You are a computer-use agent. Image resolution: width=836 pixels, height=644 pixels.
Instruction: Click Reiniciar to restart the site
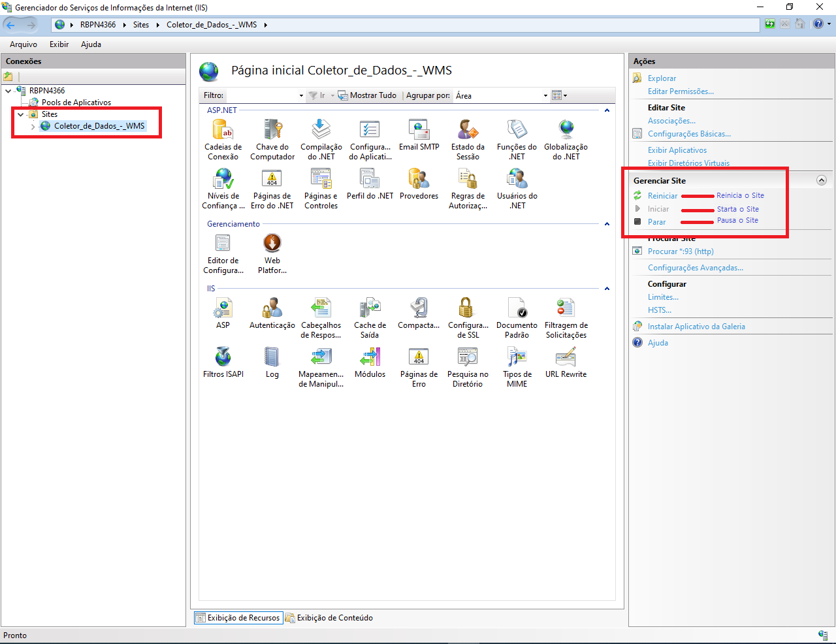pos(662,196)
